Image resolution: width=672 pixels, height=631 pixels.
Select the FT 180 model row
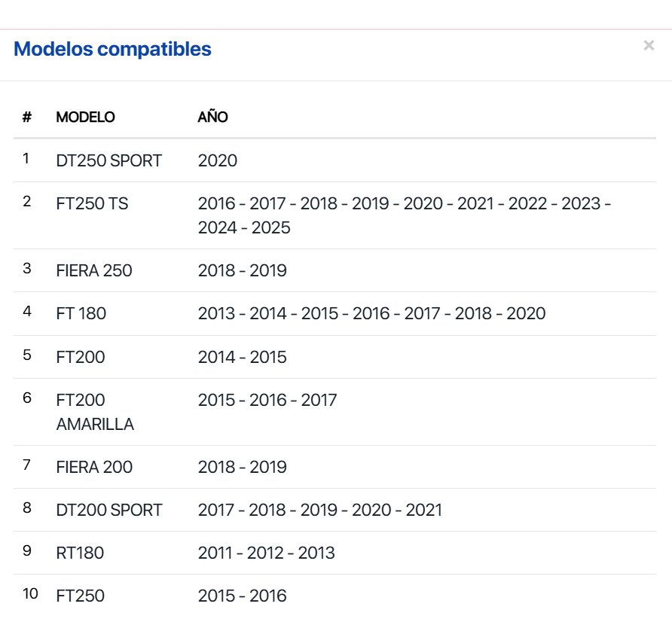(x=81, y=314)
